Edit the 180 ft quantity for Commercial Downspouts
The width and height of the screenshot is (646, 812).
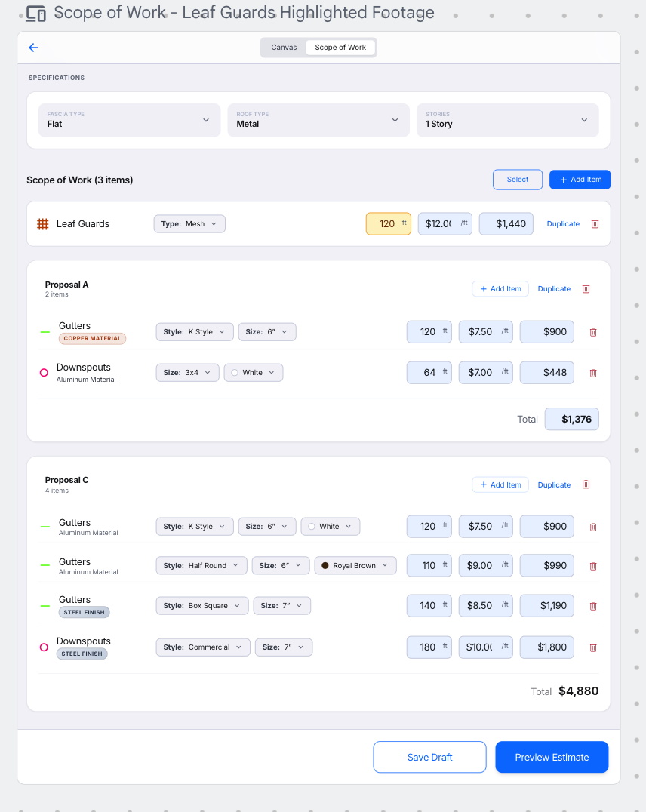coord(429,647)
